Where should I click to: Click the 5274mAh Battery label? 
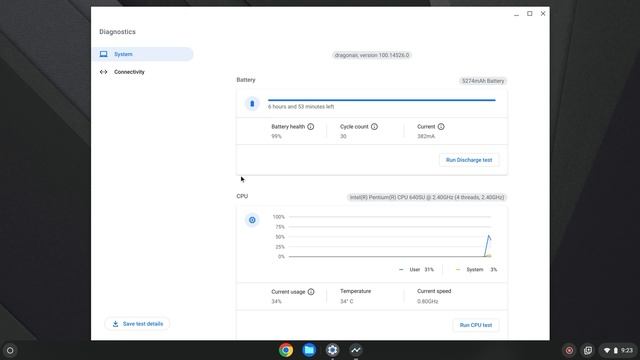click(x=483, y=81)
